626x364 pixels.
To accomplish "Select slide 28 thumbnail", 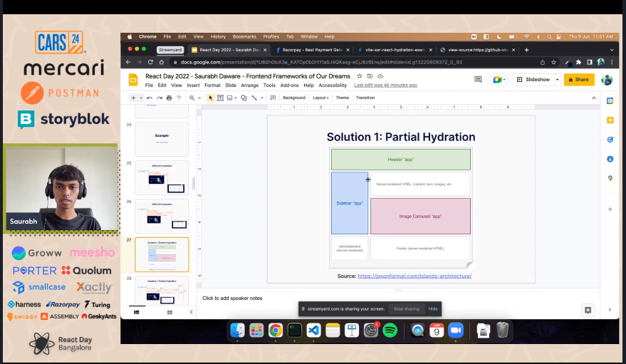I will point(162,291).
